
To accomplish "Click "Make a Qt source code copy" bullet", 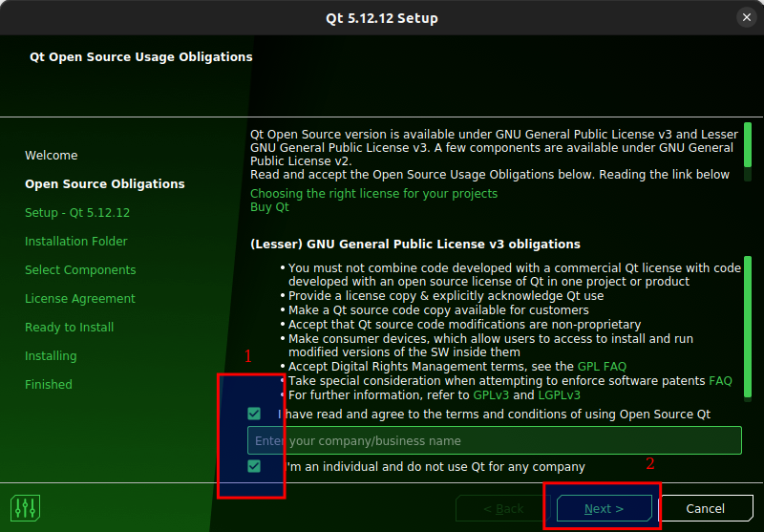I will 438,309.
